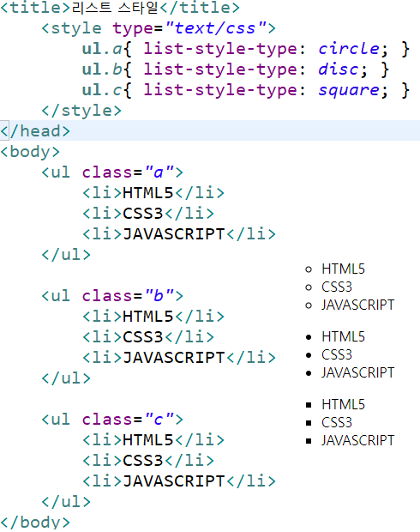Click HTML5 list item code in class c list
420x532 pixels.
pos(153,440)
